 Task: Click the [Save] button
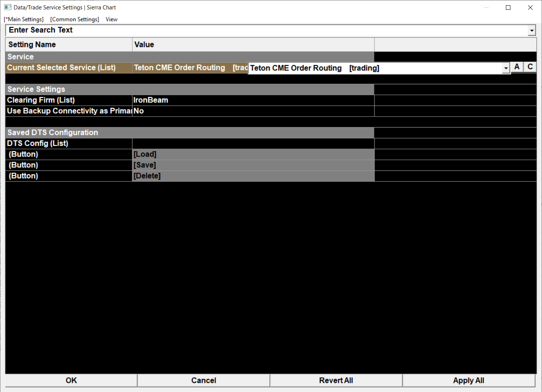(253, 165)
